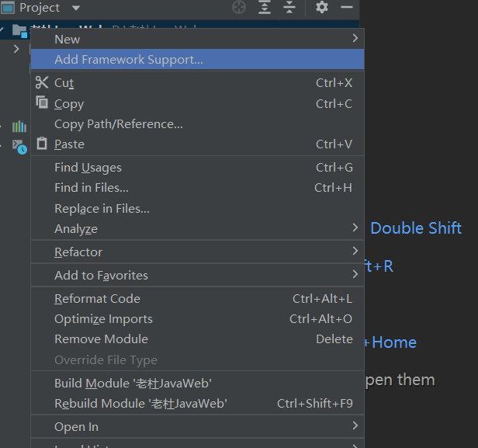Select Reformat Code
This screenshot has height=448, width=478.
point(97,299)
